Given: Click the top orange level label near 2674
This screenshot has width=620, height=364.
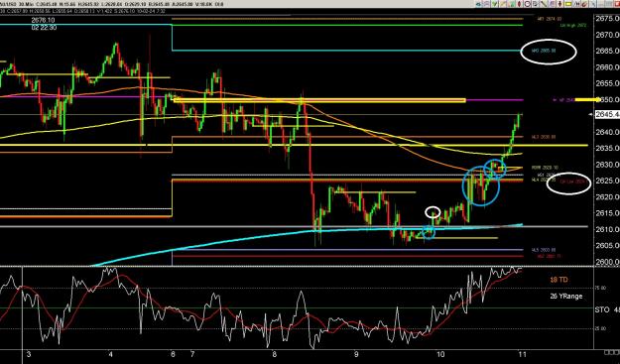Looking at the screenshot, I should tap(551, 18).
